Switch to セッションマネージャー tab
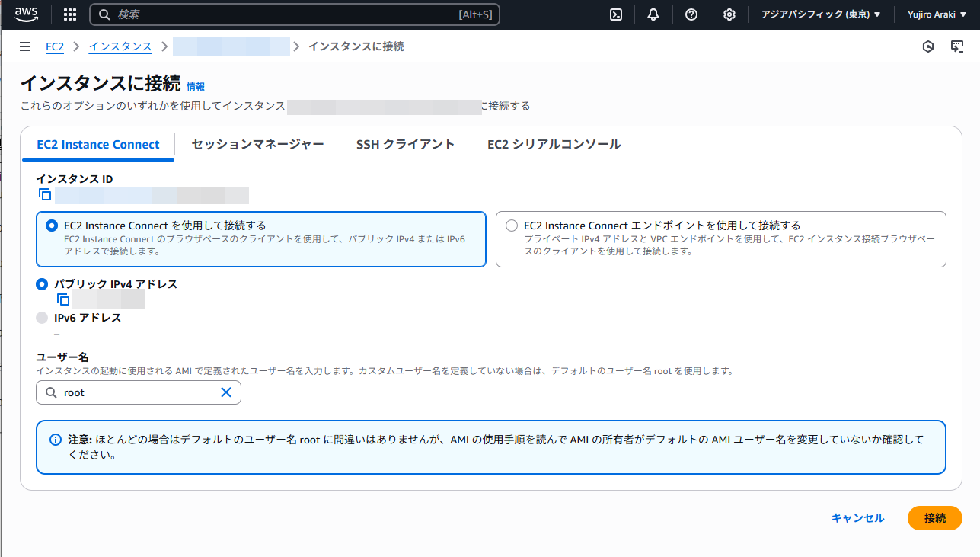The height and width of the screenshot is (557, 980). coord(257,144)
